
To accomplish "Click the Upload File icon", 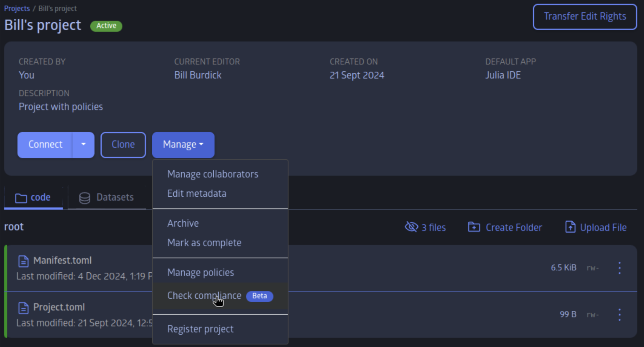I will tap(570, 227).
